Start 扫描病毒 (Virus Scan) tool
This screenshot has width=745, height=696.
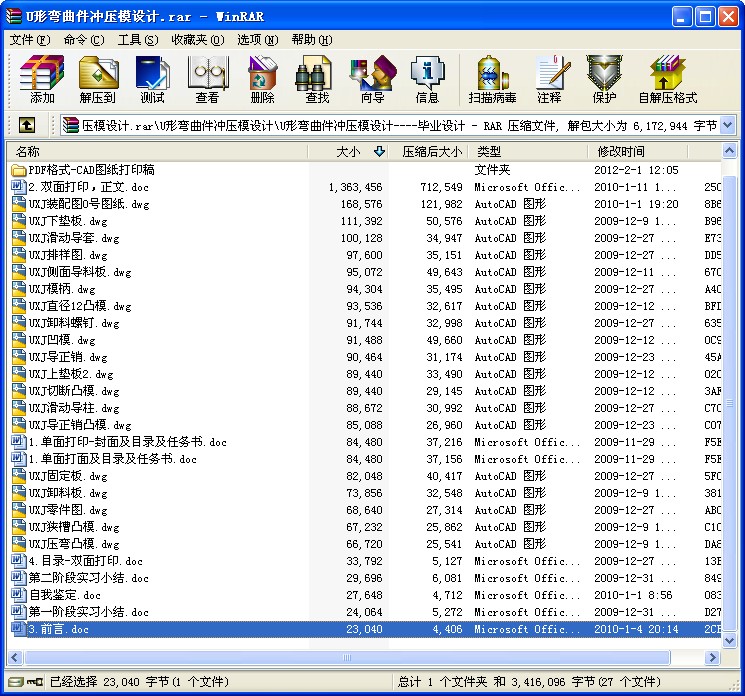pos(492,79)
